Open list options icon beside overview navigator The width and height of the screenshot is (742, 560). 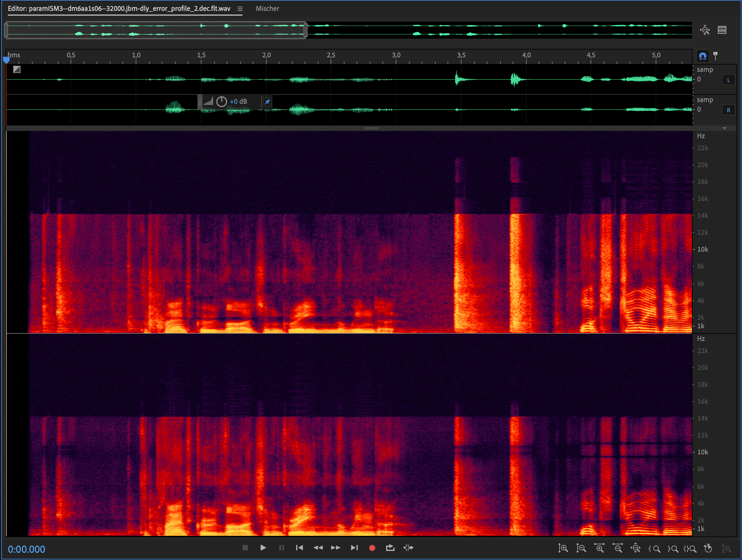[x=722, y=30]
